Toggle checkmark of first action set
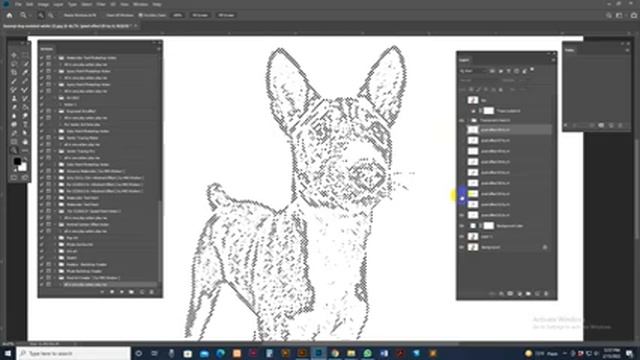This screenshot has width=640, height=360. point(42,58)
